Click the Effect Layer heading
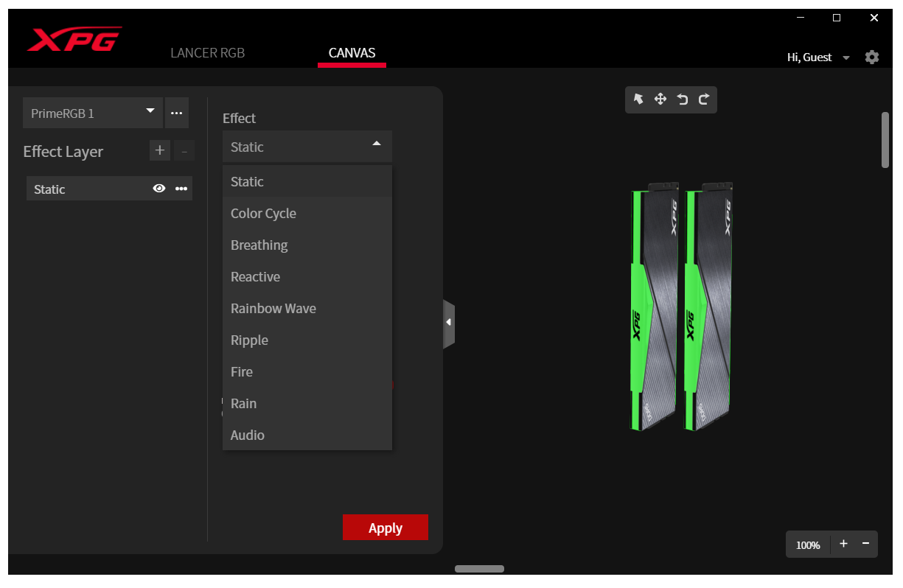 point(63,151)
